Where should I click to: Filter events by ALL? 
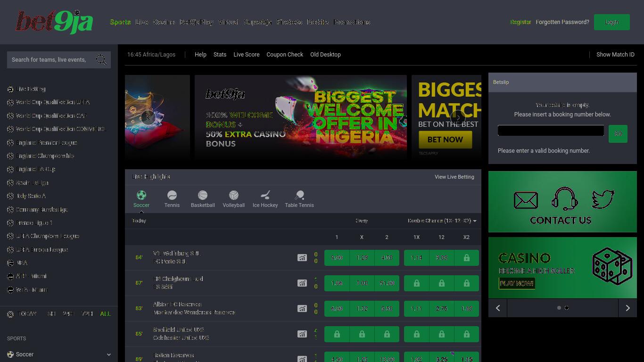coord(106,314)
